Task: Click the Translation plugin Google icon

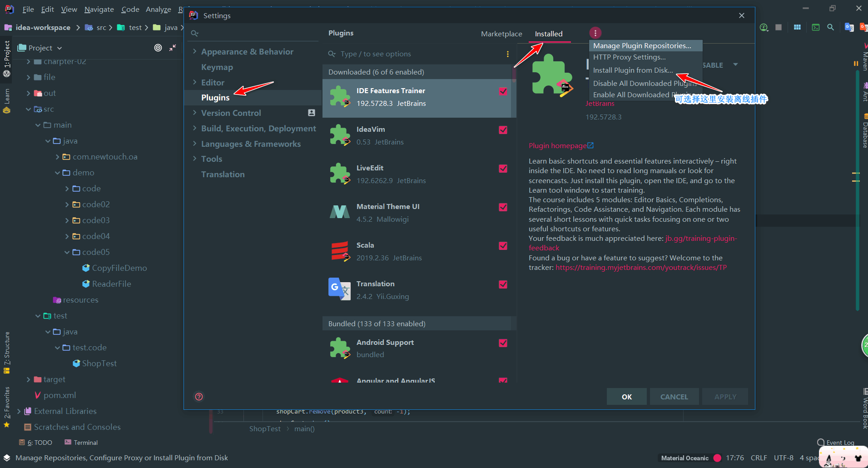Action: 340,289
